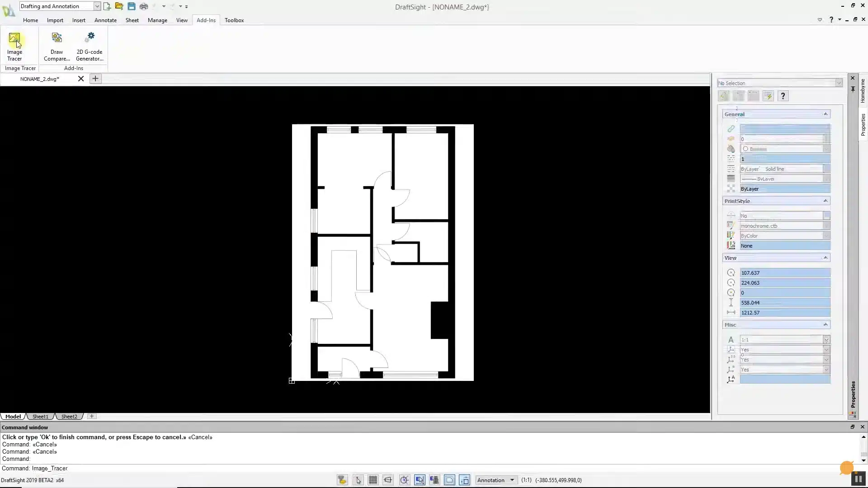Collapse the General properties section
The image size is (868, 488).
[826, 114]
